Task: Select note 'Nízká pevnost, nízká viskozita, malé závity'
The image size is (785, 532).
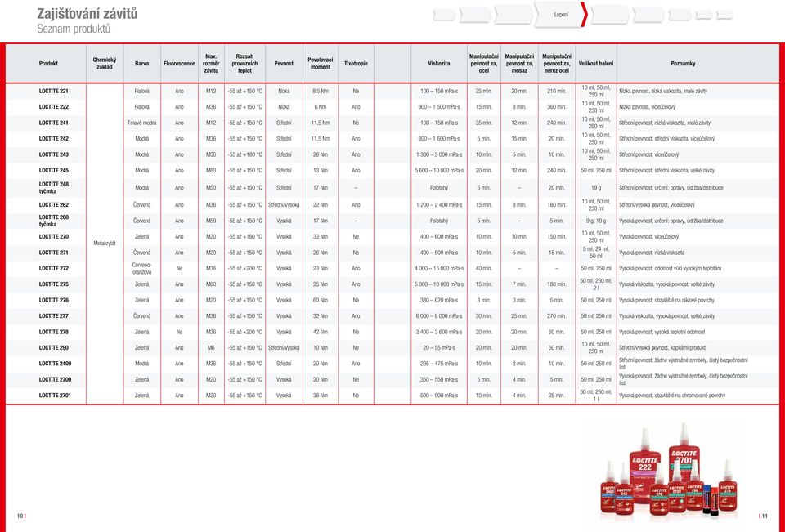Action: point(663,91)
